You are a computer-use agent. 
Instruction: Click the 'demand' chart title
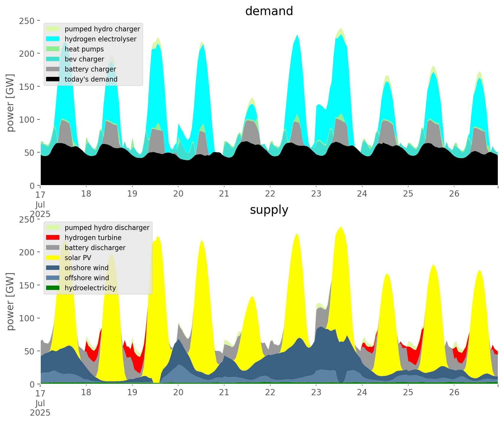(x=269, y=11)
